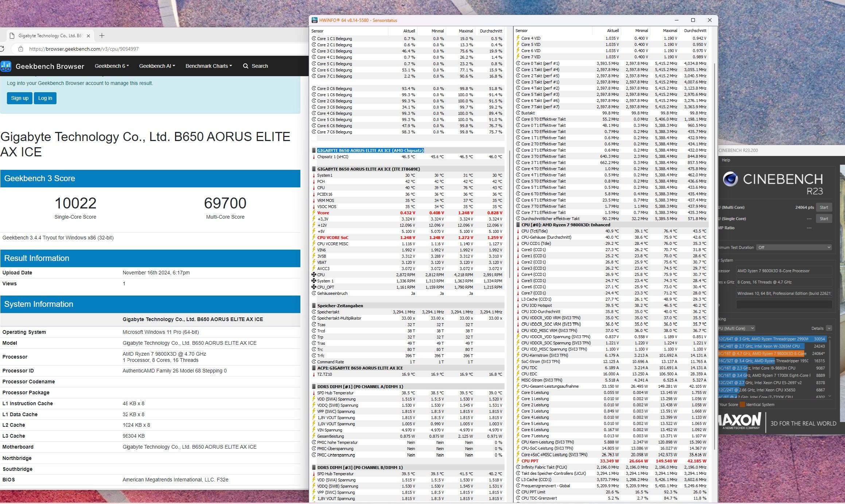
Task: Click the Maximal column header in right HWiNFO pane
Action: click(x=664, y=31)
